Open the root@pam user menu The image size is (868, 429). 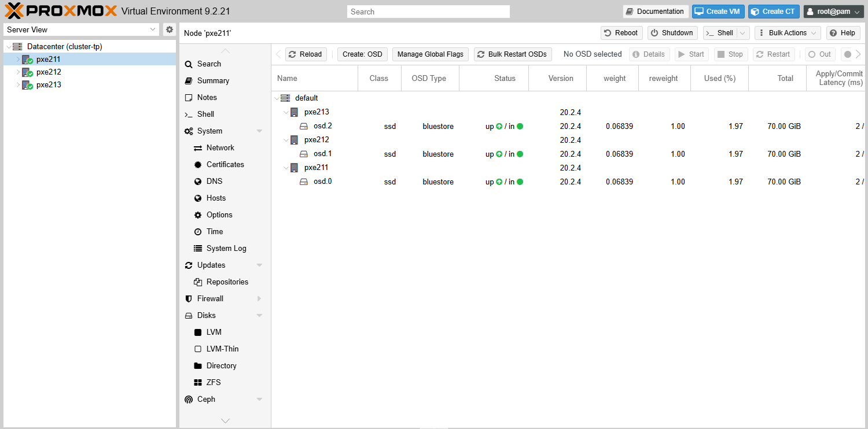[834, 12]
